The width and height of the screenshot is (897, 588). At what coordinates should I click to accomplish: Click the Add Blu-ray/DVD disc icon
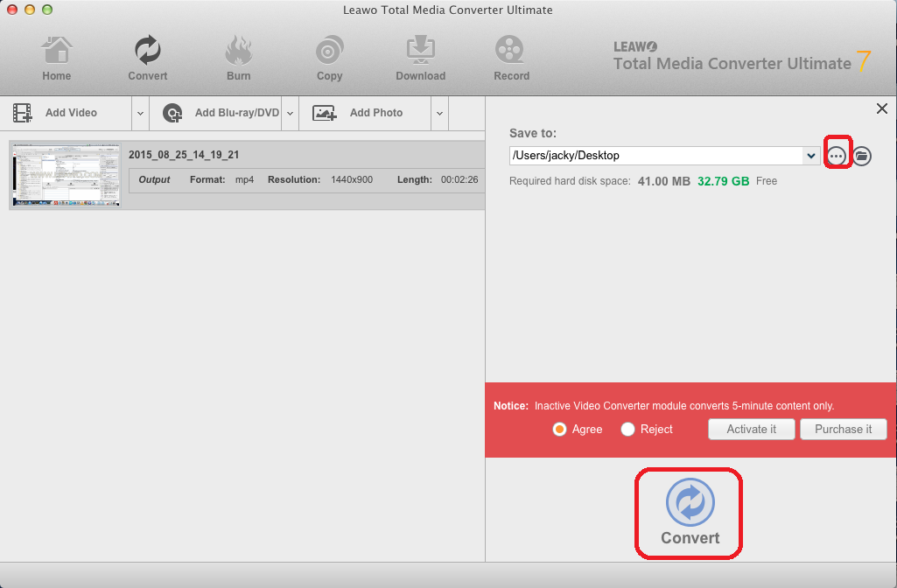(172, 113)
